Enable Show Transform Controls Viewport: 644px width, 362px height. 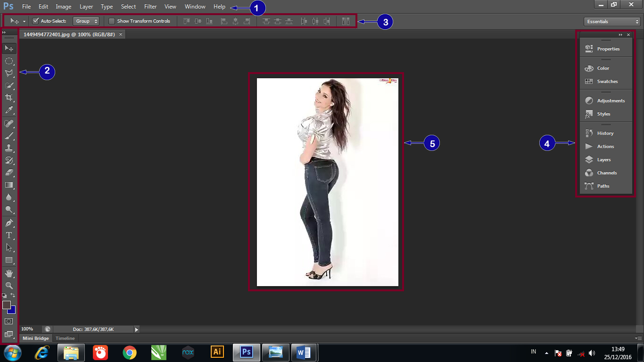click(112, 21)
